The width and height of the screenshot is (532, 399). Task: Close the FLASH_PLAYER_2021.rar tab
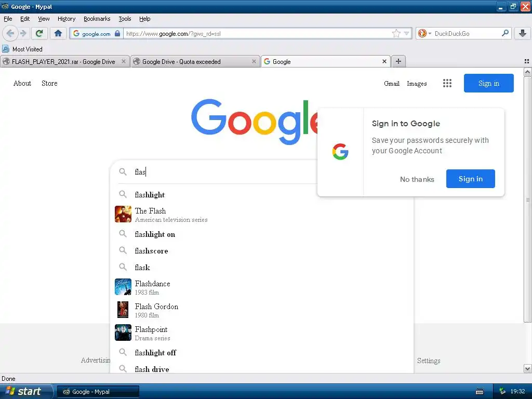pyautogui.click(x=124, y=61)
